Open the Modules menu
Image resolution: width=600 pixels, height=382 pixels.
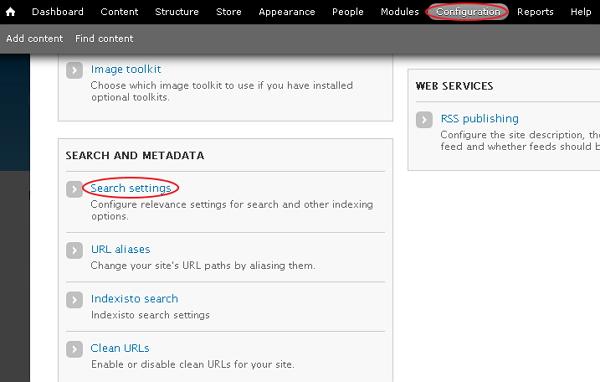400,12
